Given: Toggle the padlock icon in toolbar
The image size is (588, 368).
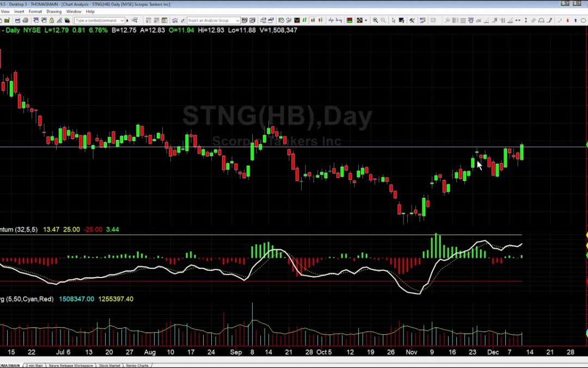Looking at the screenshot, I should (52, 21).
